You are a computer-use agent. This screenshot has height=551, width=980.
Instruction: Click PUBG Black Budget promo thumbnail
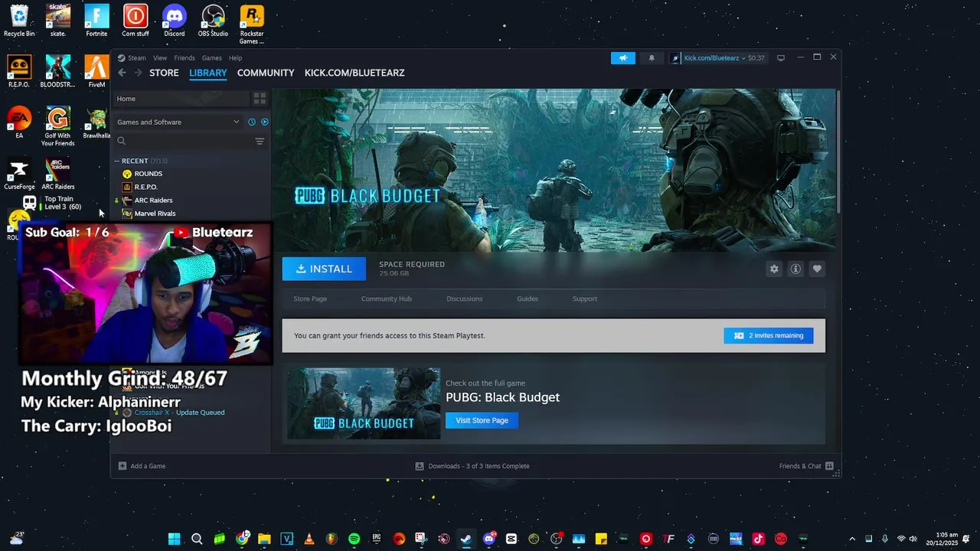click(x=364, y=404)
